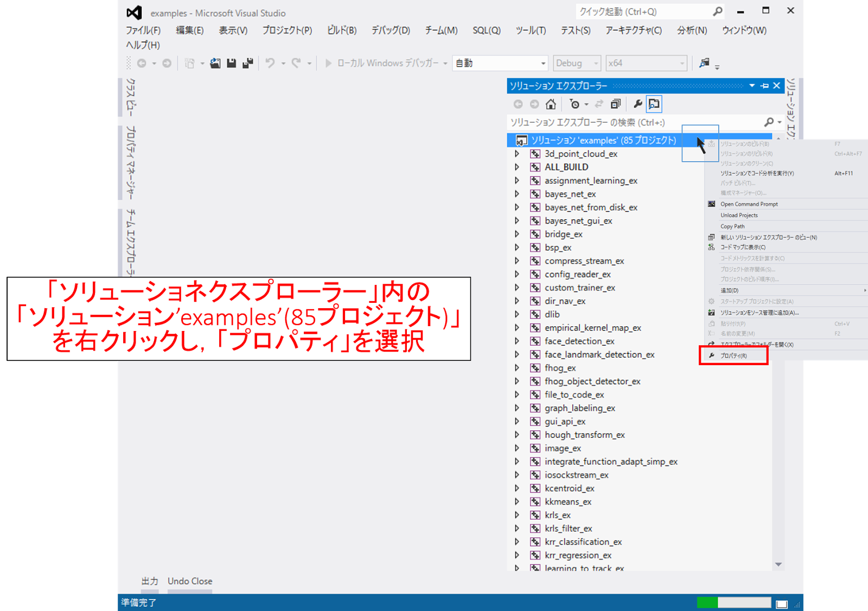Choose Copy Path from context menu
This screenshot has width=868, height=611.
[732, 226]
